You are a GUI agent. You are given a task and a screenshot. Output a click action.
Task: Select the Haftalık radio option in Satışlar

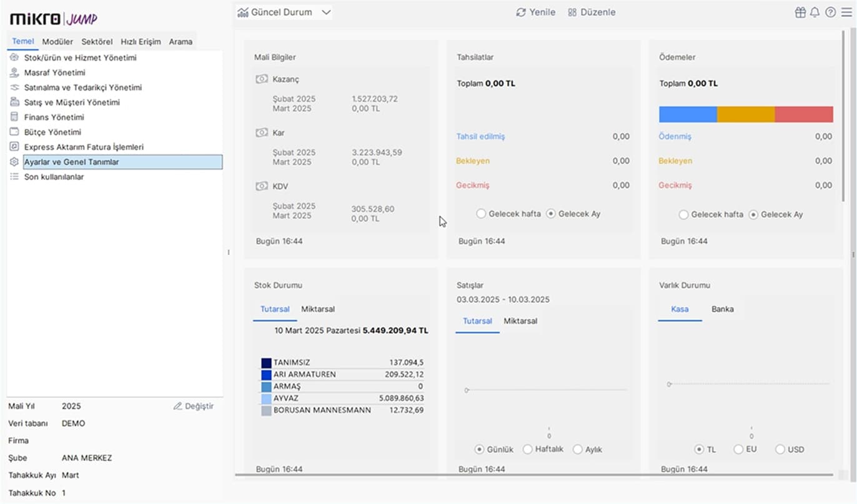(528, 450)
